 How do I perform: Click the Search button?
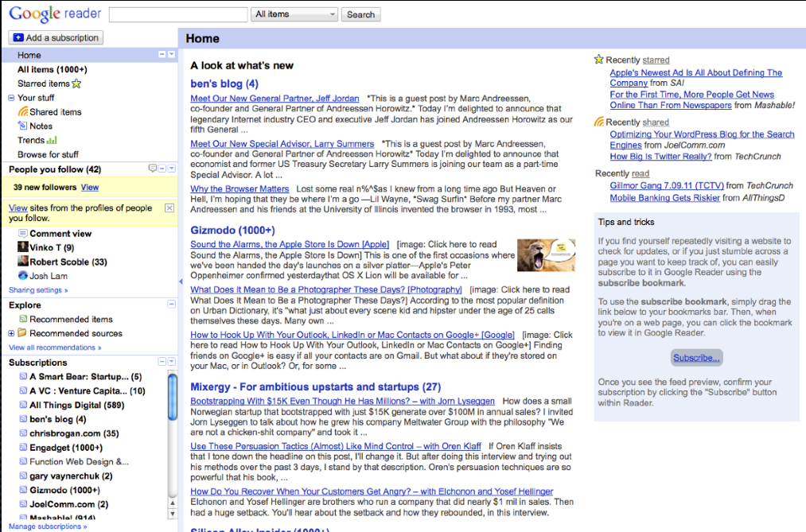pyautogui.click(x=361, y=14)
